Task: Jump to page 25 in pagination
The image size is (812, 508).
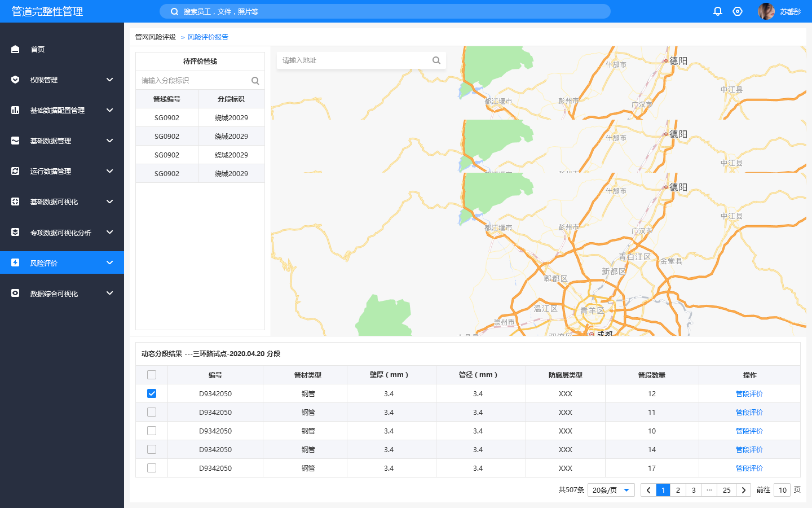Action: (727, 490)
